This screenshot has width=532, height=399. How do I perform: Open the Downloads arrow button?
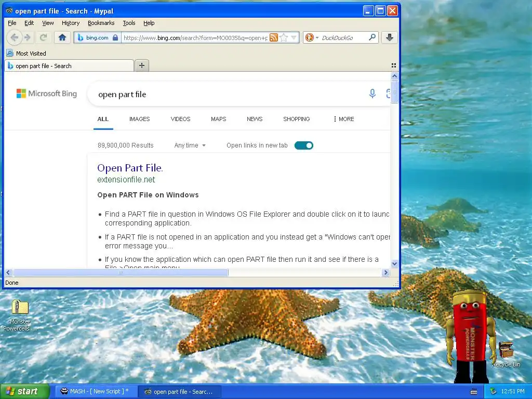click(x=390, y=37)
